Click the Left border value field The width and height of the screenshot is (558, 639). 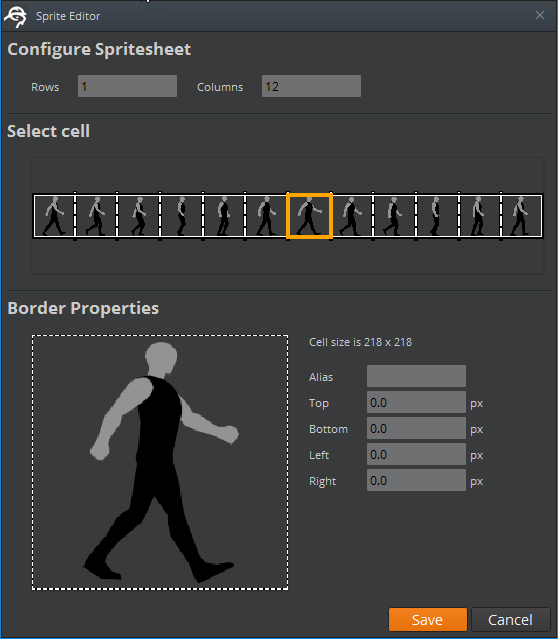click(x=416, y=454)
